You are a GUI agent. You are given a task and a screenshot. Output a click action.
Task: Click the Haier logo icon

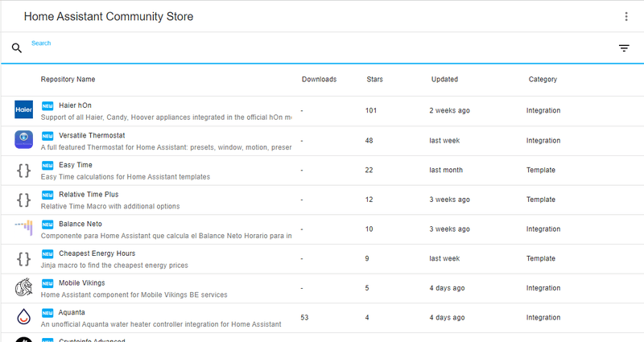[x=24, y=109]
